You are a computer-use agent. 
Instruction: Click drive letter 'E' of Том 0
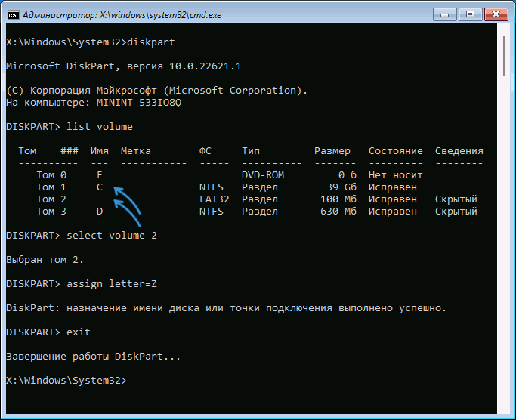click(100, 175)
